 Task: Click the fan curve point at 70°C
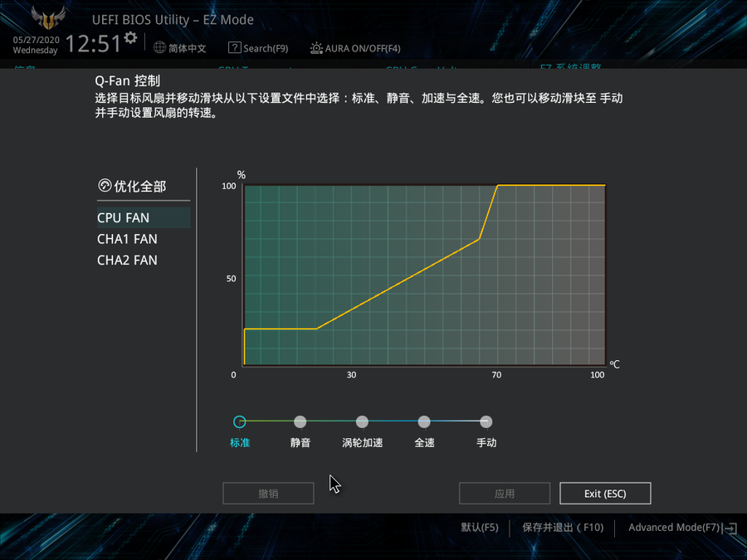pos(497,186)
